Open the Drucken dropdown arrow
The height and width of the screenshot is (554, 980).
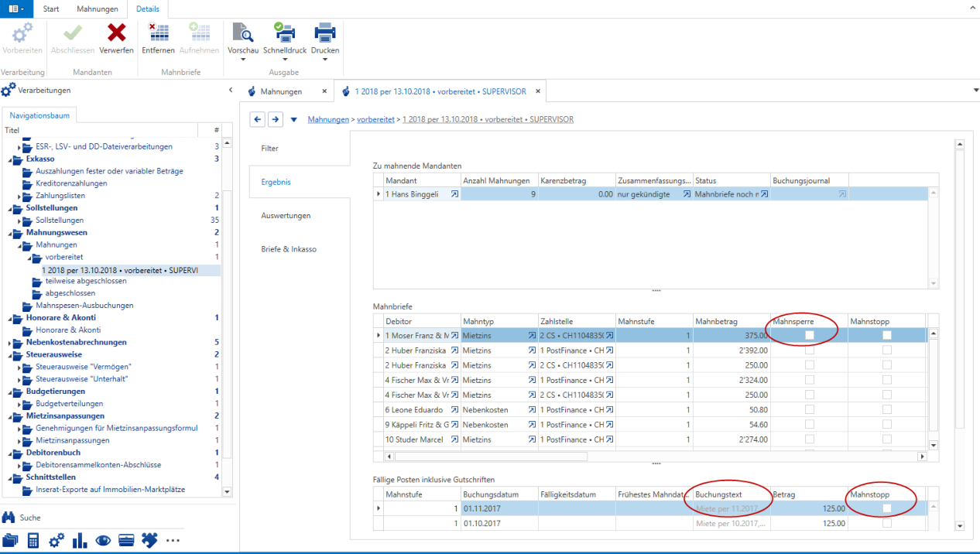tap(324, 60)
